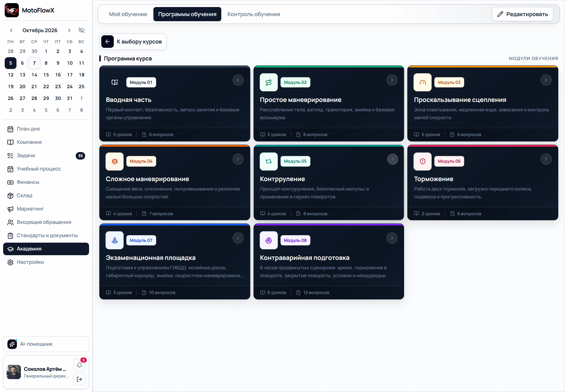Click the Маркетинг megaphone icon
565x392 pixels.
tap(10, 209)
